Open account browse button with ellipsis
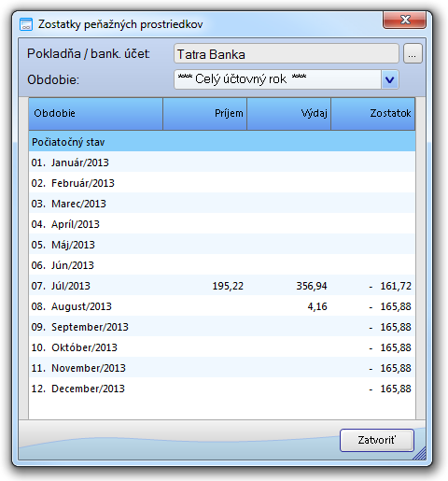Viewport: 448px width, 481px height. coord(413,53)
